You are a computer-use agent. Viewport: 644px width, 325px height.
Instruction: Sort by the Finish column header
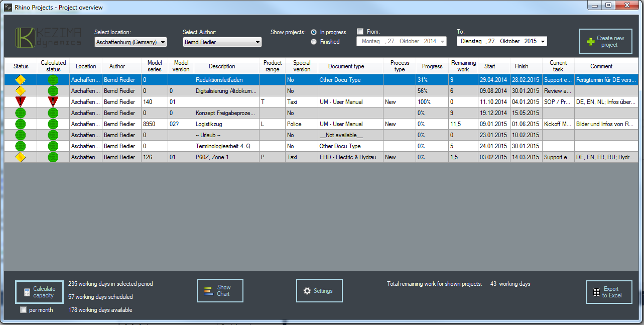(522, 66)
